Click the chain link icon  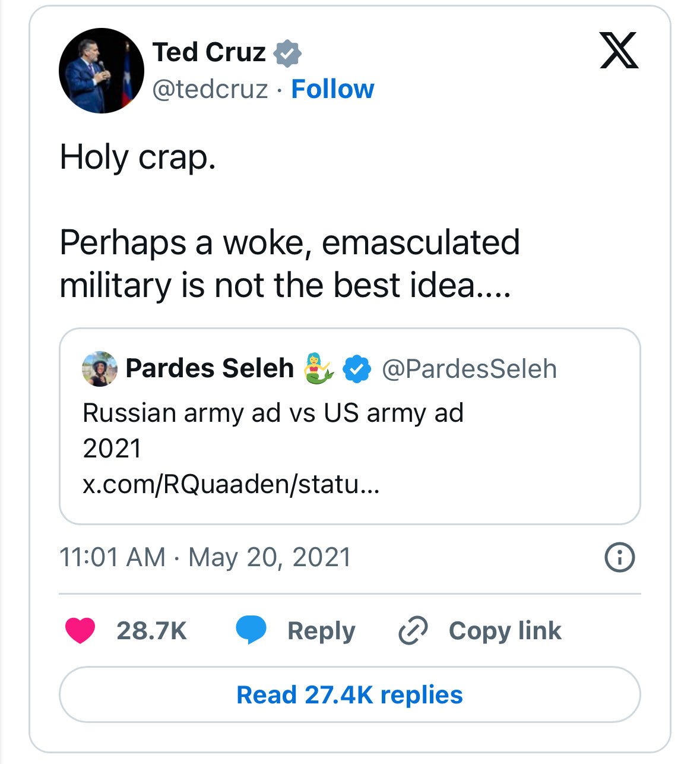tap(413, 630)
